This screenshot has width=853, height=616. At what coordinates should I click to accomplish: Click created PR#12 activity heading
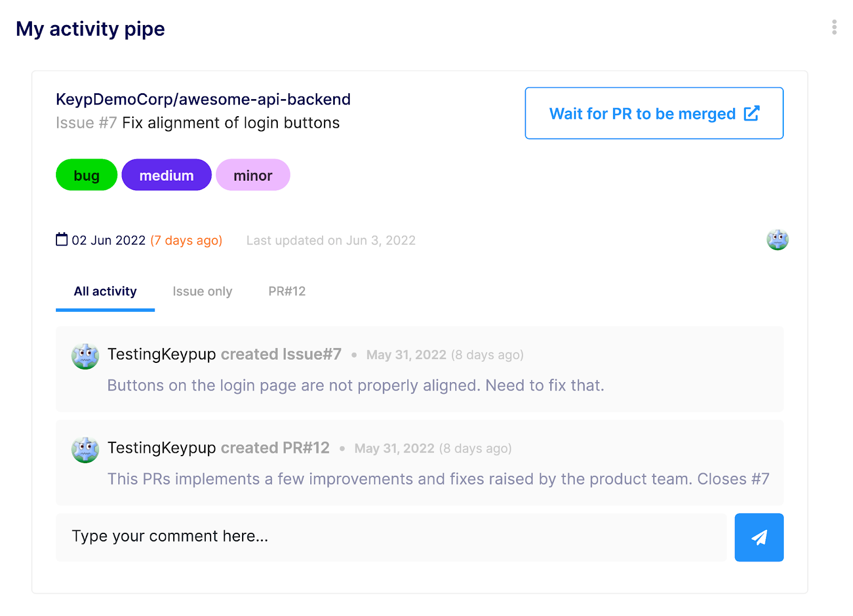(275, 448)
